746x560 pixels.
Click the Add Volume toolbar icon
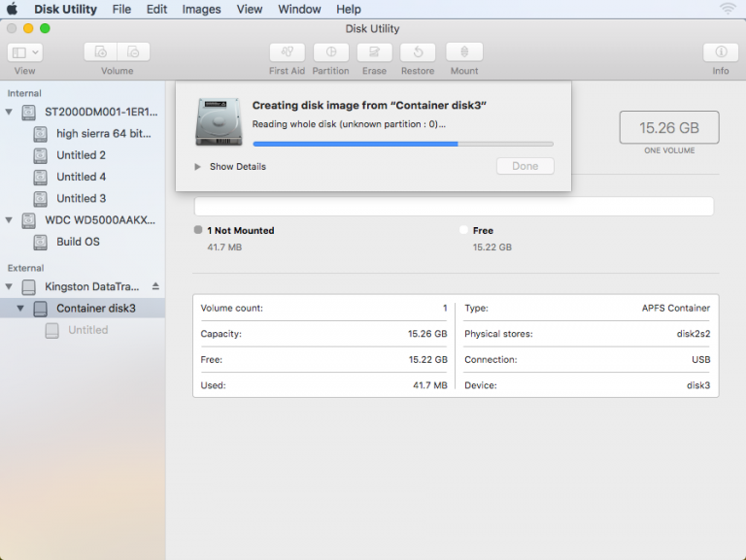(100, 51)
